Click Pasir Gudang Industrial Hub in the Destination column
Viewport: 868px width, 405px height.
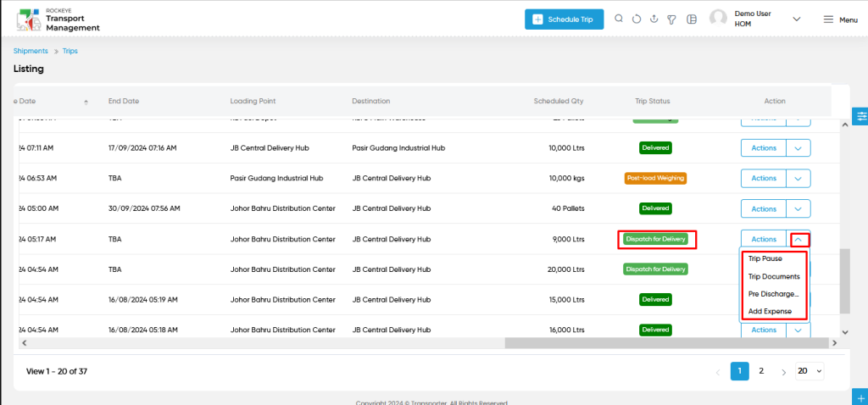tap(398, 147)
